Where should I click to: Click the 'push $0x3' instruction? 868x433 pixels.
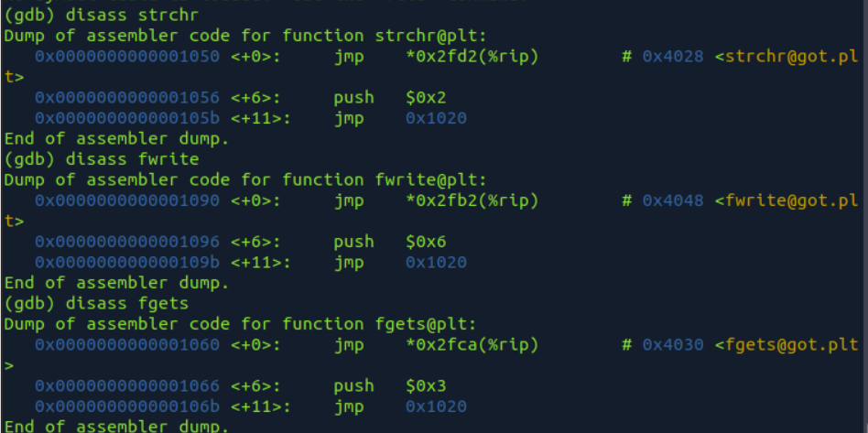pyautogui.click(x=390, y=386)
